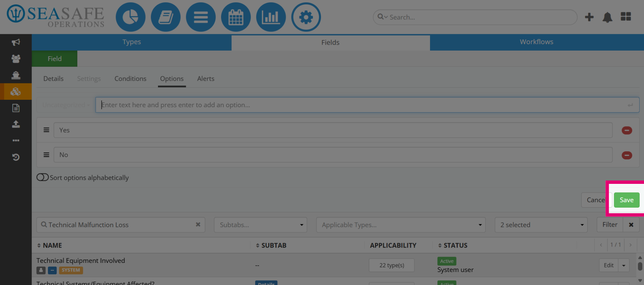
Task: Click the Technical Malfunction Loss search box
Action: (121, 225)
